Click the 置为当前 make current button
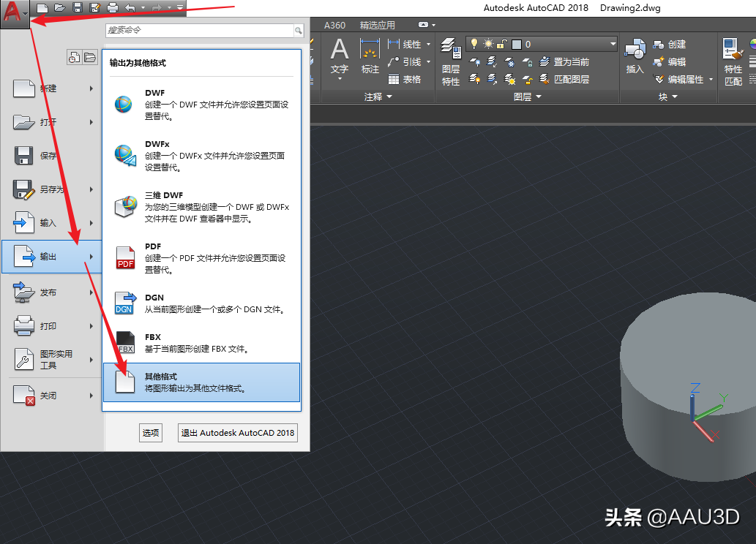 564,61
